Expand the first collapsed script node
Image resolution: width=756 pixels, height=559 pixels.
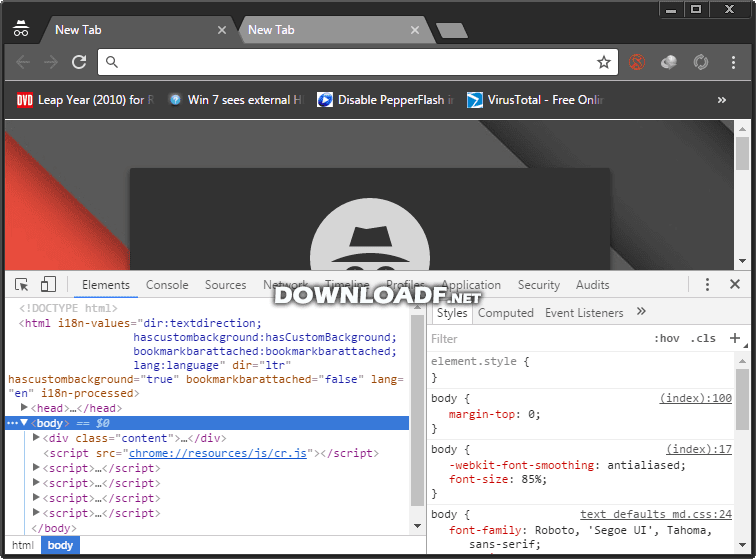(x=36, y=467)
